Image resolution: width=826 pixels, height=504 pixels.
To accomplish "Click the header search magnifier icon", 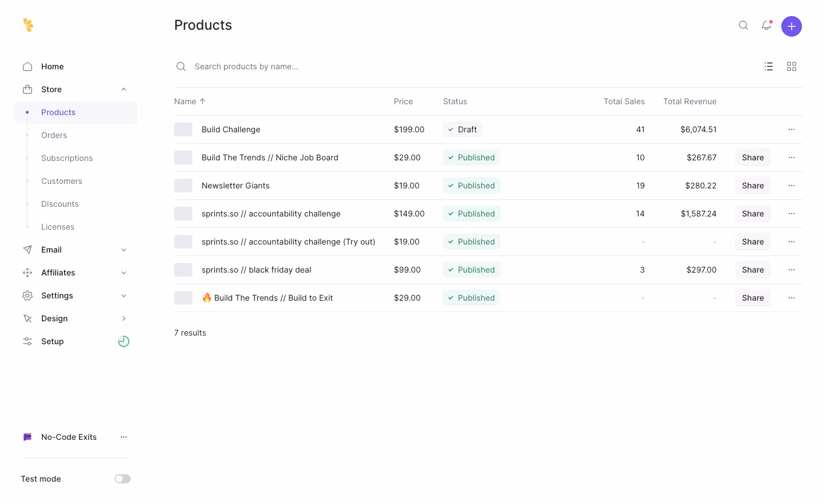I will pos(744,25).
